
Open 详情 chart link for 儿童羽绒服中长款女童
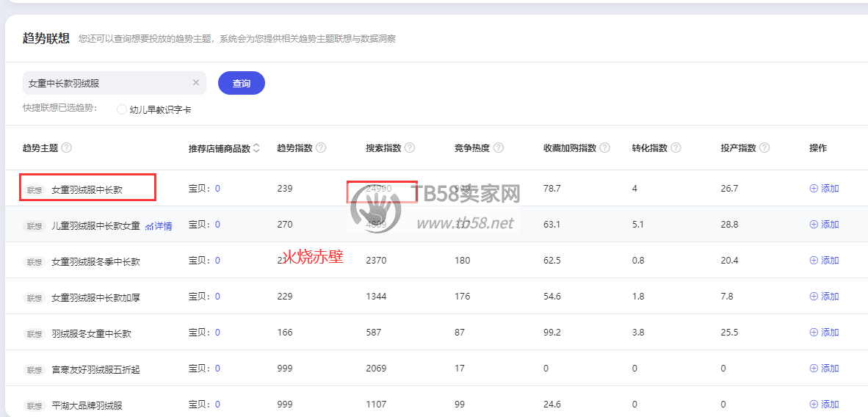[159, 225]
